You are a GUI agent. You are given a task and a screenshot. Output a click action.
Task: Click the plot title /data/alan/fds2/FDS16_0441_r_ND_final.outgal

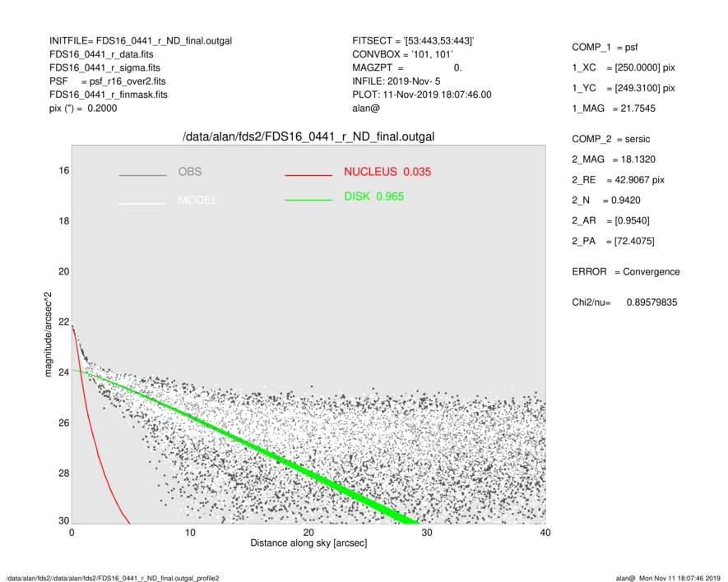(x=308, y=137)
